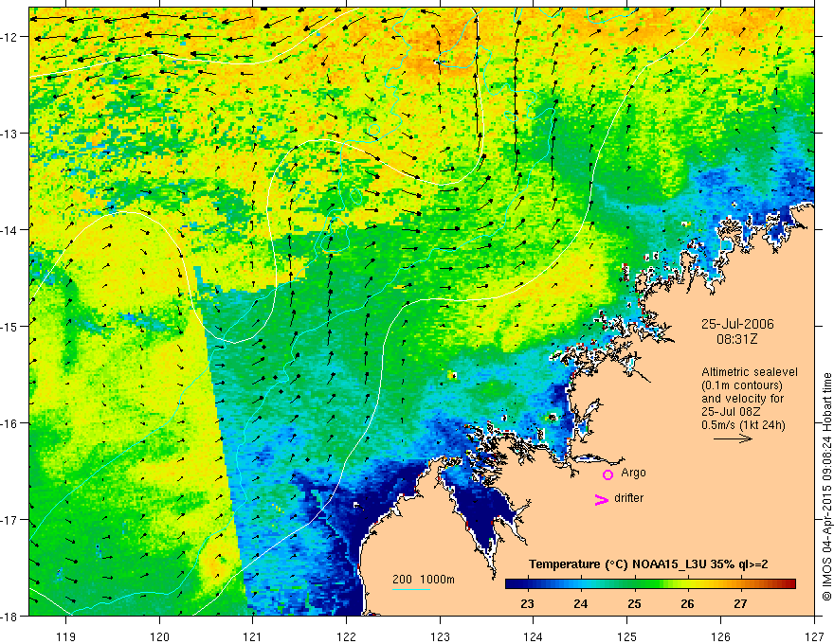The height and width of the screenshot is (644, 834).
Task: Click the latitude axis label '-16'
Action: pyautogui.click(x=9, y=423)
